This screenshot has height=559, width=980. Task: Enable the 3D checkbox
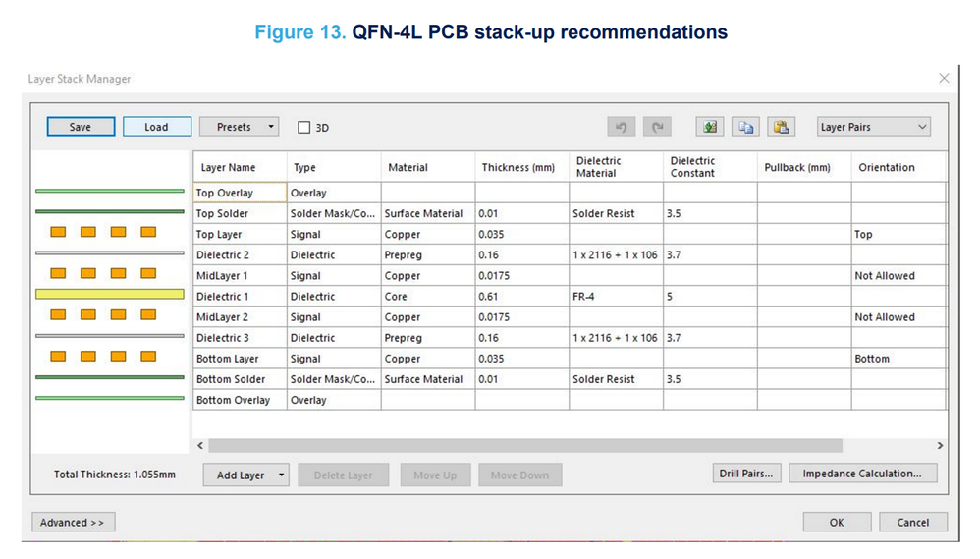(303, 128)
